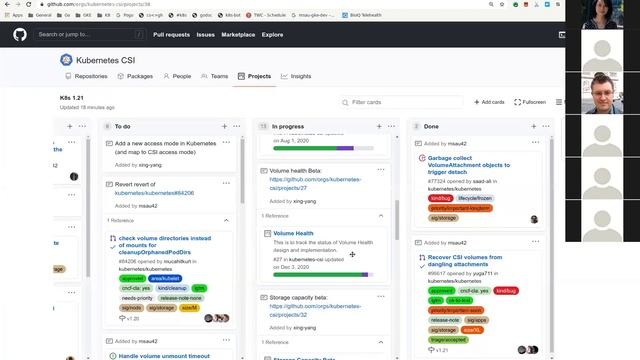640x360 pixels.
Task: Select the Projects tab
Action: pyautogui.click(x=254, y=76)
